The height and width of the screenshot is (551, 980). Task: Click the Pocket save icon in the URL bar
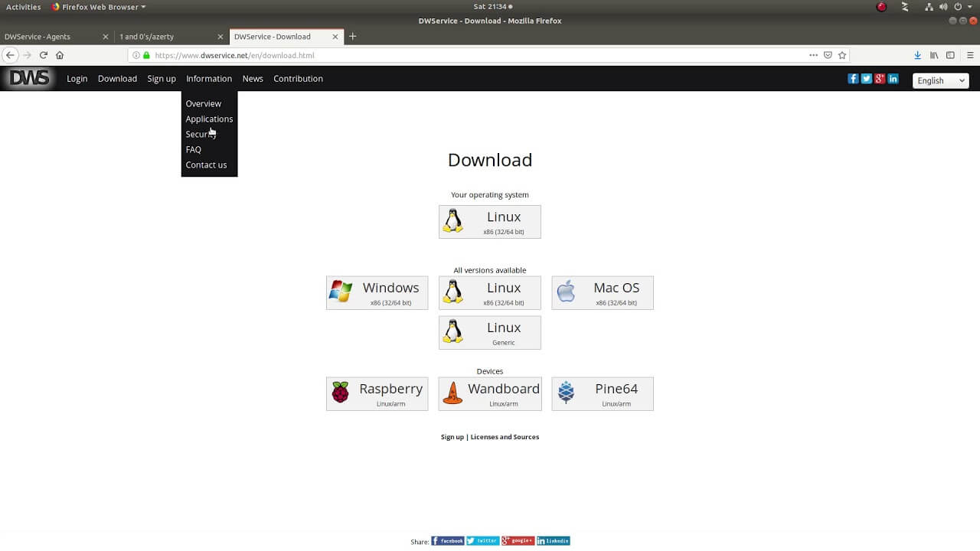pyautogui.click(x=828, y=55)
